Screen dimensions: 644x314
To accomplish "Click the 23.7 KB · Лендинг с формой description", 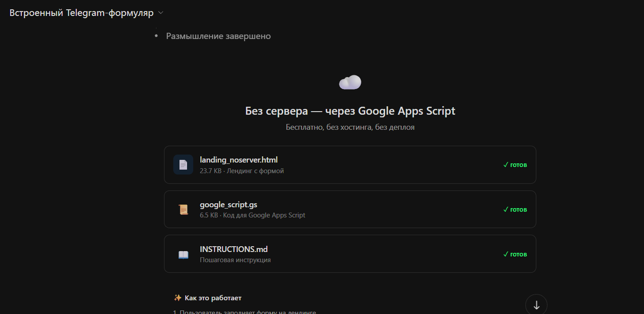I will point(242,171).
